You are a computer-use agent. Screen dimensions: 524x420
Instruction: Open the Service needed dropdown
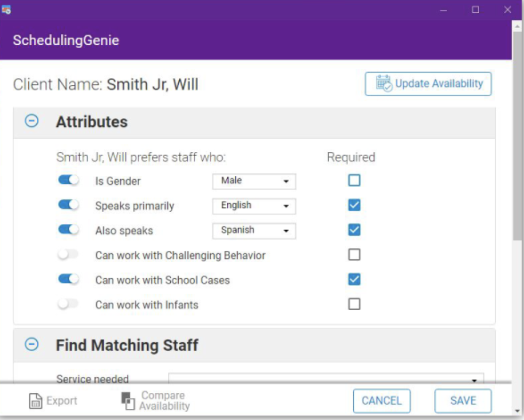(x=326, y=378)
